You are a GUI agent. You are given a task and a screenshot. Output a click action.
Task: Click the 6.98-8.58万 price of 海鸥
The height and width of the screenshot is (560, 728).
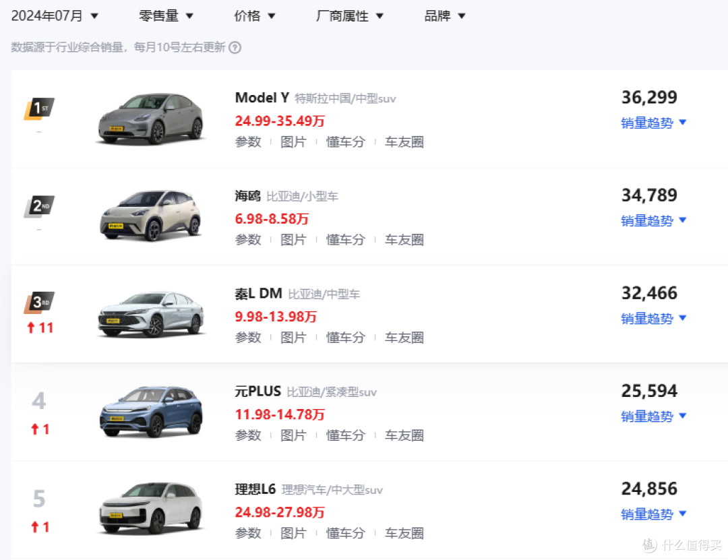[272, 219]
